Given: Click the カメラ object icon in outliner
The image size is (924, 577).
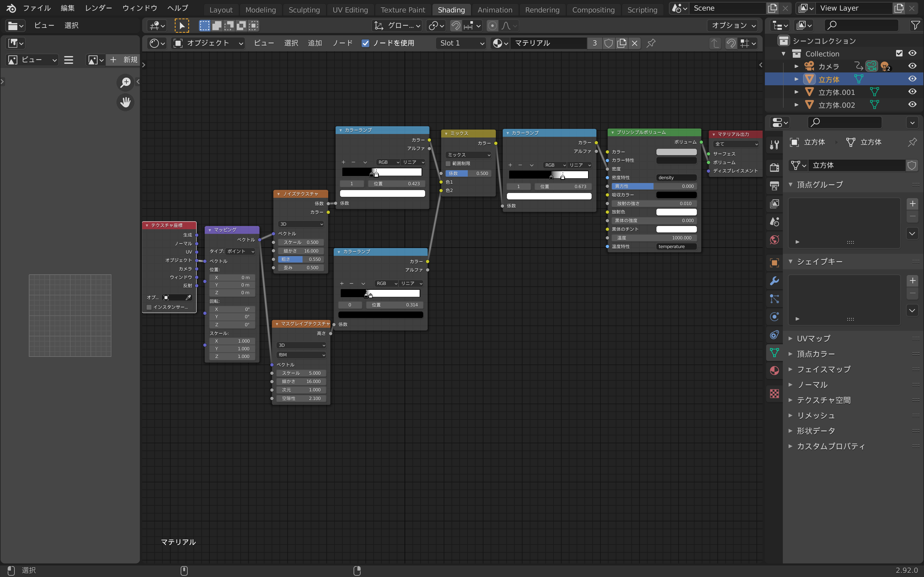Looking at the screenshot, I should click(809, 66).
